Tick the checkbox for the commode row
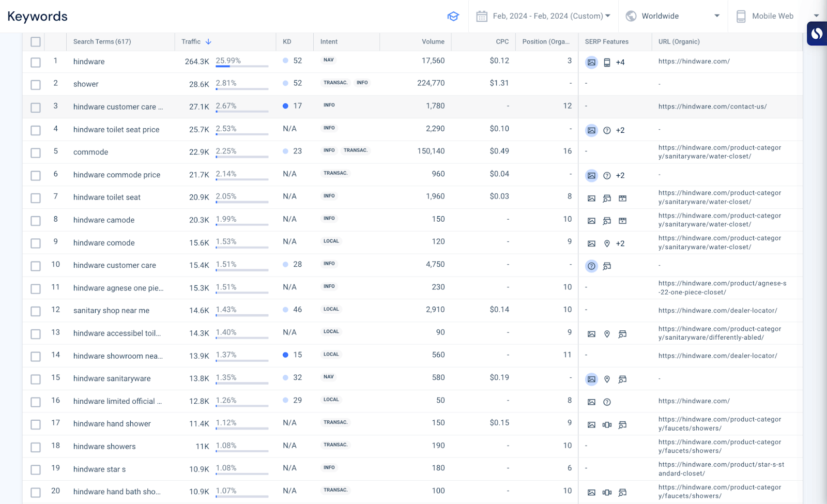Image resolution: width=827 pixels, height=504 pixels. pos(36,153)
